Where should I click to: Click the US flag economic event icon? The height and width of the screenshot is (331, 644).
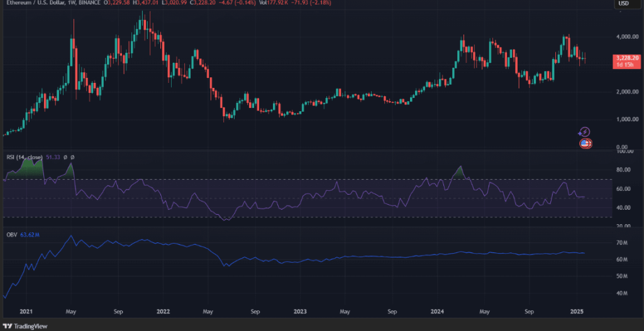pos(585,143)
